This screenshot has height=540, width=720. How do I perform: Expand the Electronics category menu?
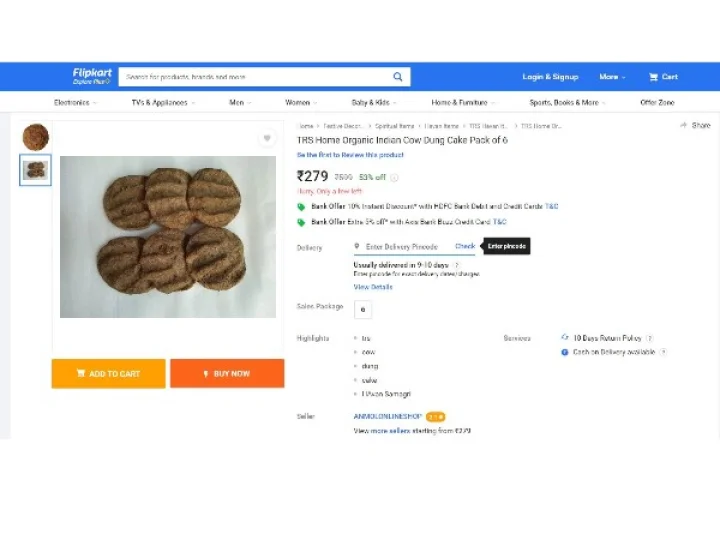point(75,102)
